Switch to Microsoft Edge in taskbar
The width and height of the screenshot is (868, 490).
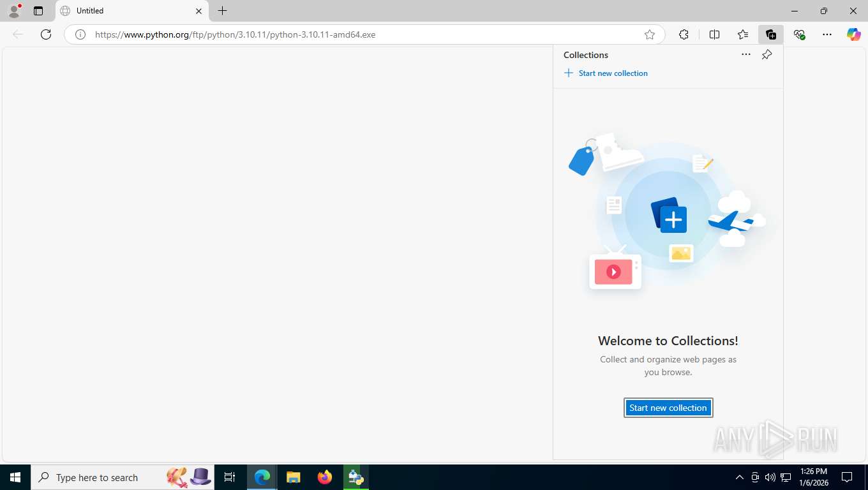[x=262, y=477]
